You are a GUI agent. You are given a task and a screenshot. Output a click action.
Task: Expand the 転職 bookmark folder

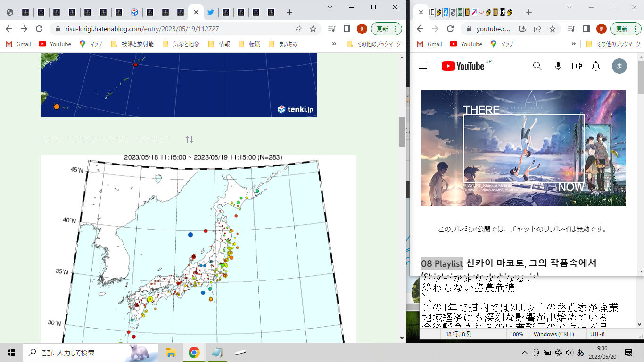[x=250, y=44]
